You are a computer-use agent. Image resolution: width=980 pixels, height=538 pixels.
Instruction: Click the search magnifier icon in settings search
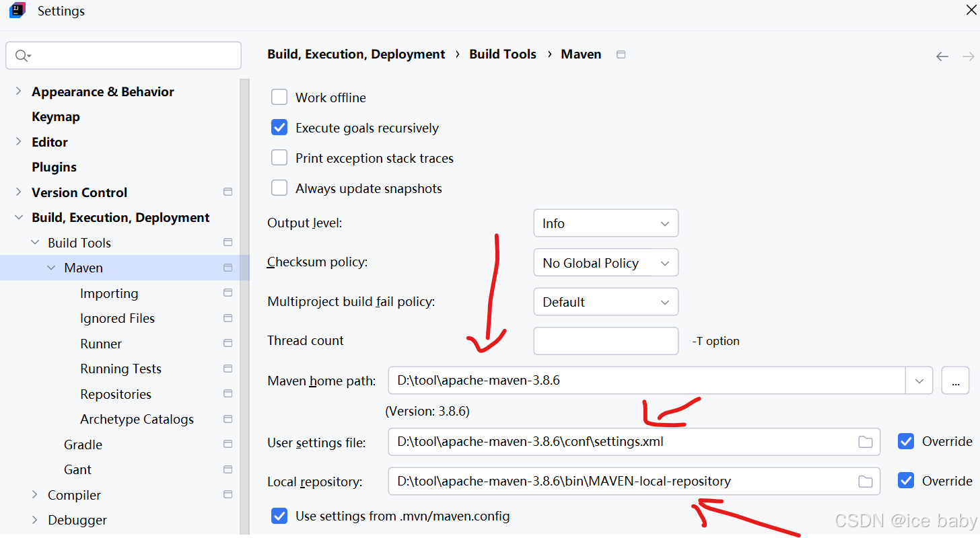coord(22,56)
